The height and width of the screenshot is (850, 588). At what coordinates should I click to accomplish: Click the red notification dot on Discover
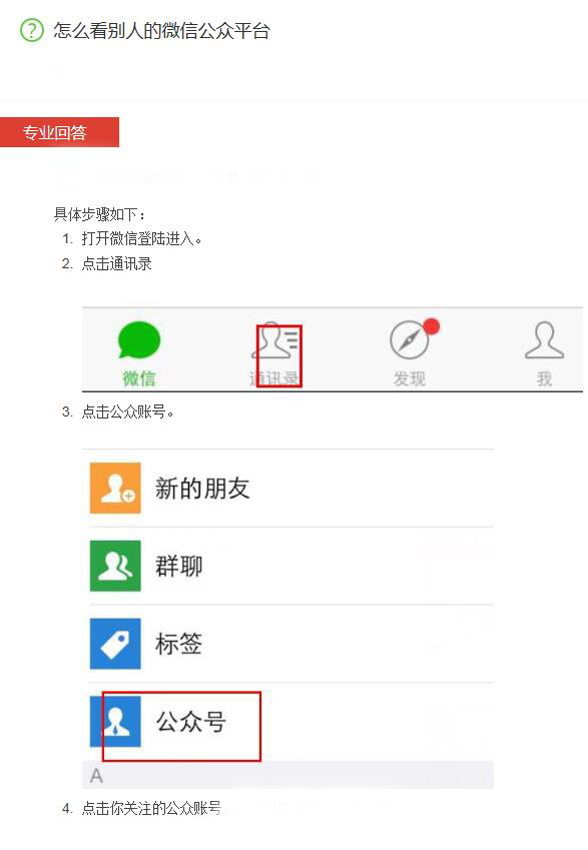coord(431,326)
